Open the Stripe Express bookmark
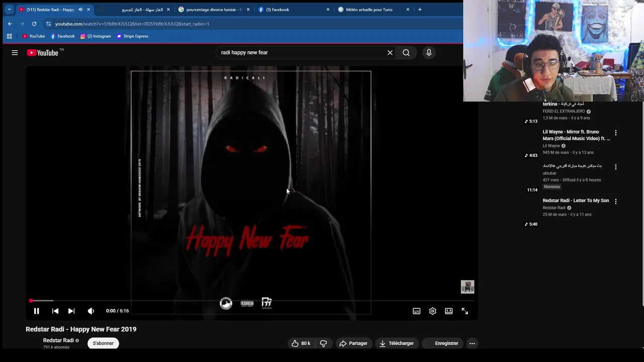The width and height of the screenshot is (644, 362). click(x=132, y=36)
